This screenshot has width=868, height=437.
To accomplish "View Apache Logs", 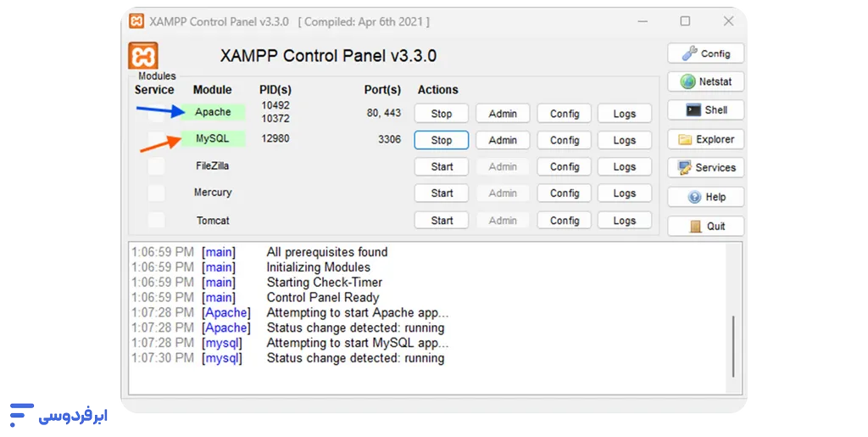I will click(625, 114).
